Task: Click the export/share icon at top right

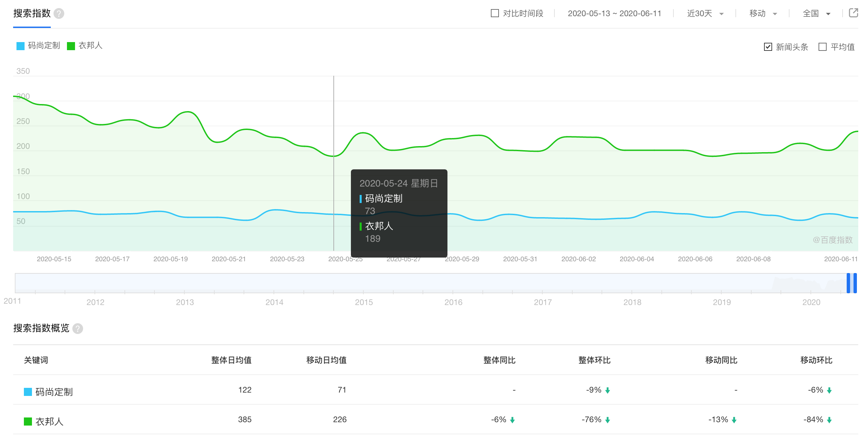Action: tap(853, 13)
